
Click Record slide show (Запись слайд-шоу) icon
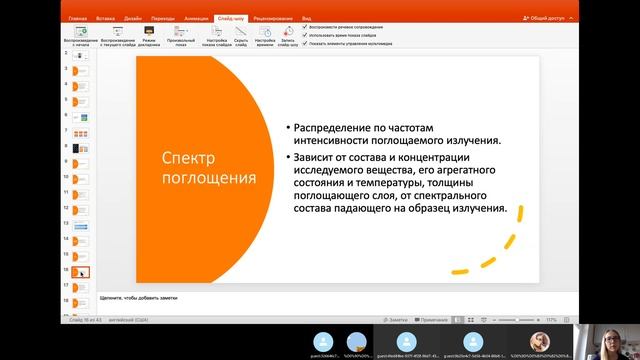(x=288, y=31)
